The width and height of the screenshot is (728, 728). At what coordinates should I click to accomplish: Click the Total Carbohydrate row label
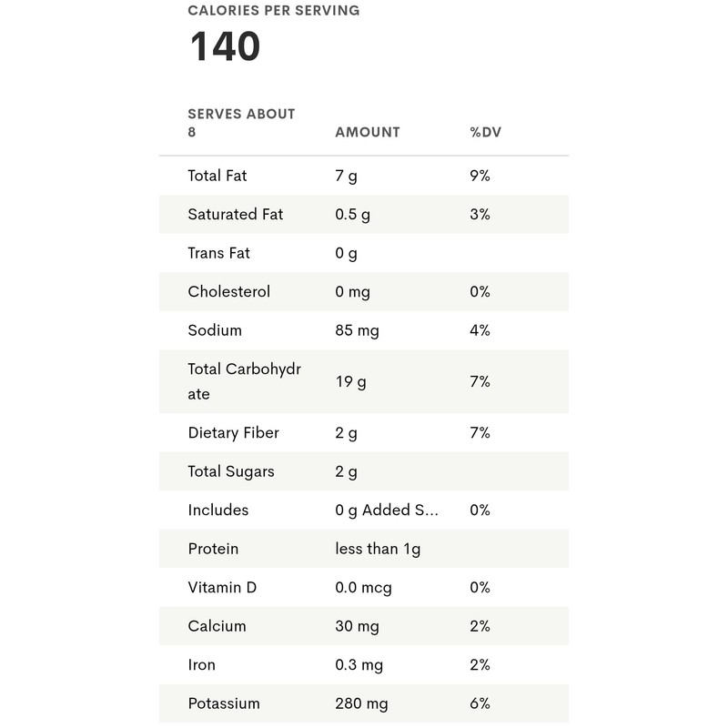click(245, 381)
